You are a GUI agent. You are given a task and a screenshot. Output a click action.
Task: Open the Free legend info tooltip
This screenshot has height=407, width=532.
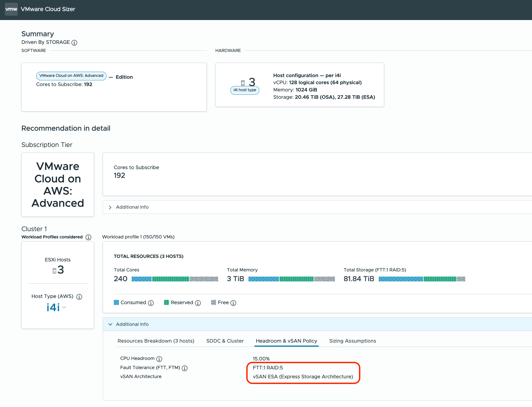pos(234,303)
